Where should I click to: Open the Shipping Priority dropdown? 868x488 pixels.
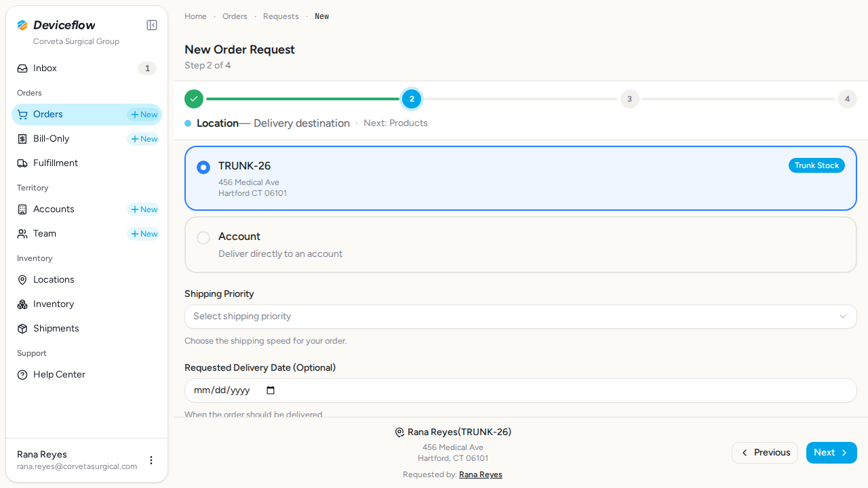tap(521, 317)
